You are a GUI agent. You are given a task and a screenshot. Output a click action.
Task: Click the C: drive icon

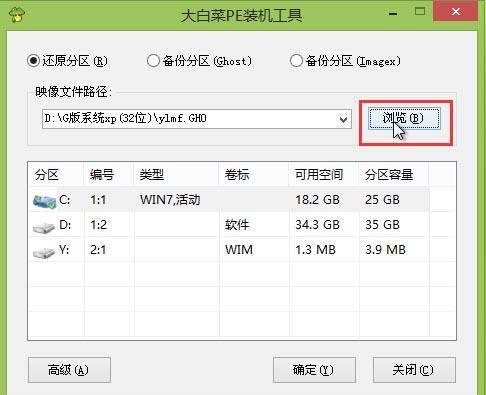[x=44, y=202]
